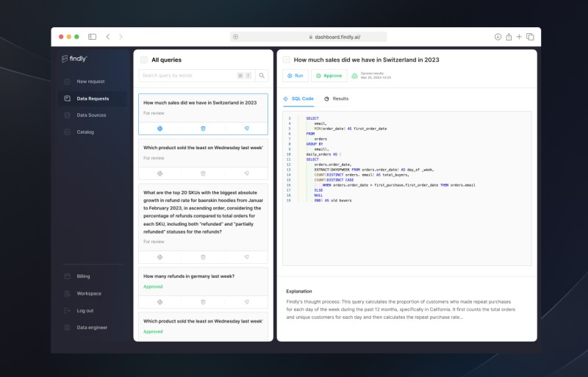Click the Synced results timestamp text
The width and height of the screenshot is (588, 377).
(x=376, y=76)
